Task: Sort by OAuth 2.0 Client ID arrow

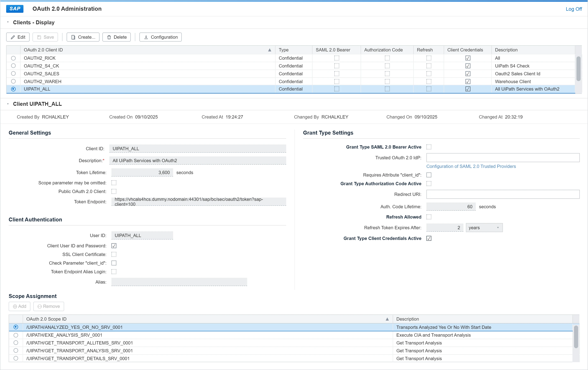Action: click(270, 50)
